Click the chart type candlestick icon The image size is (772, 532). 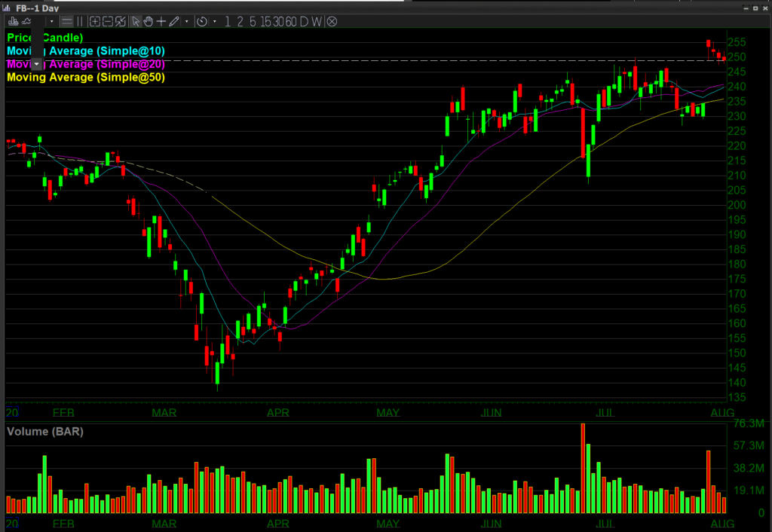(x=13, y=21)
